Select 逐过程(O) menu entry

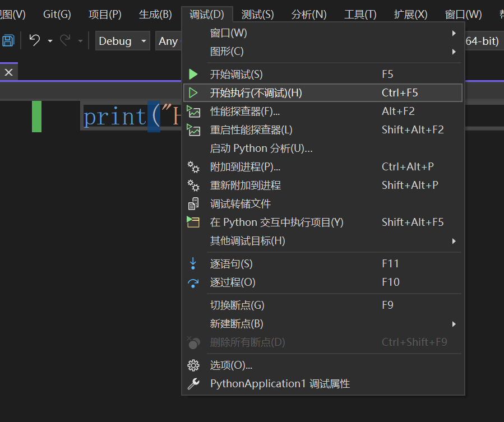pyautogui.click(x=323, y=282)
